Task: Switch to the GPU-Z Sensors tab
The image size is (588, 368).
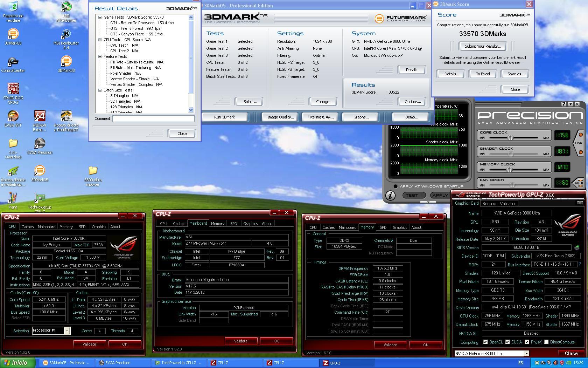Action: (489, 204)
